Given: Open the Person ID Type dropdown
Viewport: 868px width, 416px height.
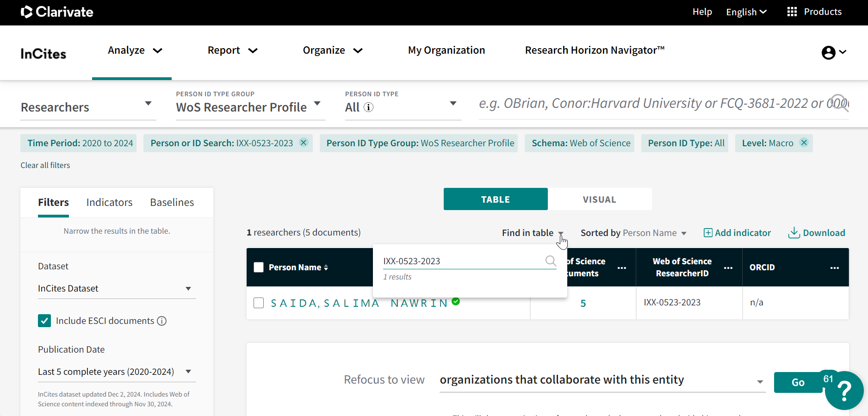Looking at the screenshot, I should click(403, 107).
